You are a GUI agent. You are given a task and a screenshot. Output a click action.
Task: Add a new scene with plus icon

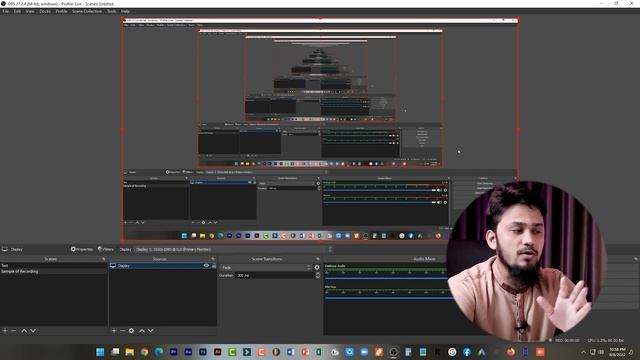point(5,331)
